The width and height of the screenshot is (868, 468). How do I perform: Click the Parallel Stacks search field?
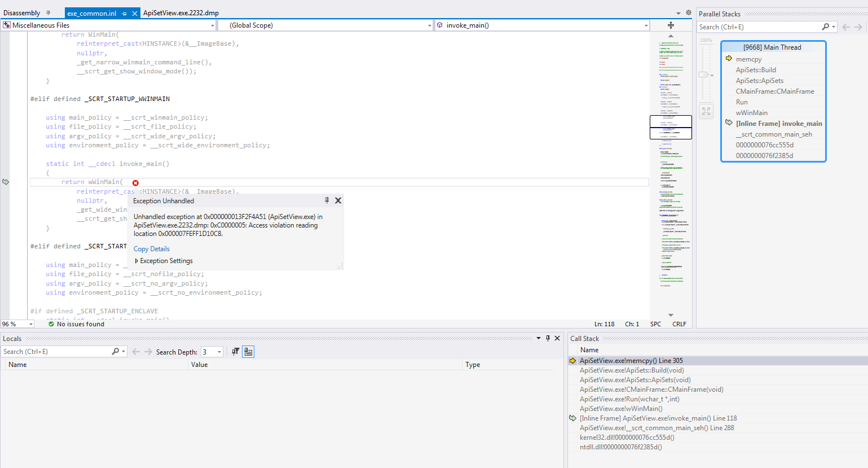[759, 27]
